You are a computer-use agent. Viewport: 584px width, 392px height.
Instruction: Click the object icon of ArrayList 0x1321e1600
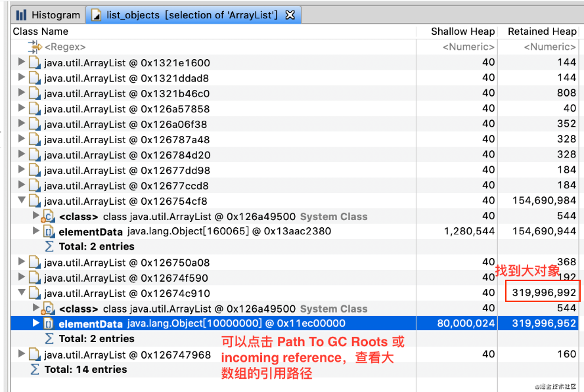point(34,63)
